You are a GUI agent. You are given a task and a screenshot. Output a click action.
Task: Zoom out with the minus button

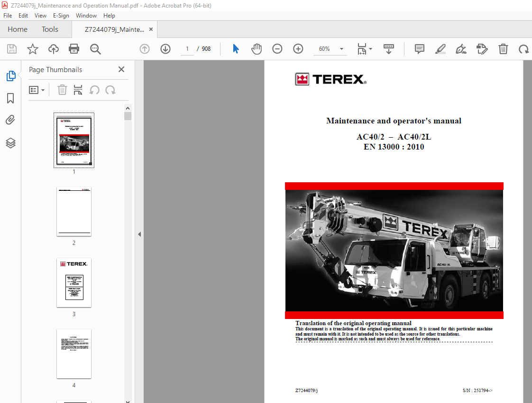(277, 49)
